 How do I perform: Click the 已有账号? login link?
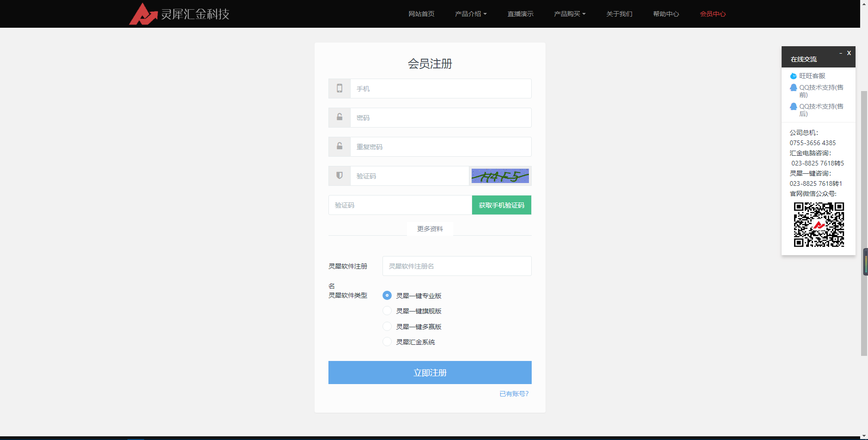pos(513,393)
